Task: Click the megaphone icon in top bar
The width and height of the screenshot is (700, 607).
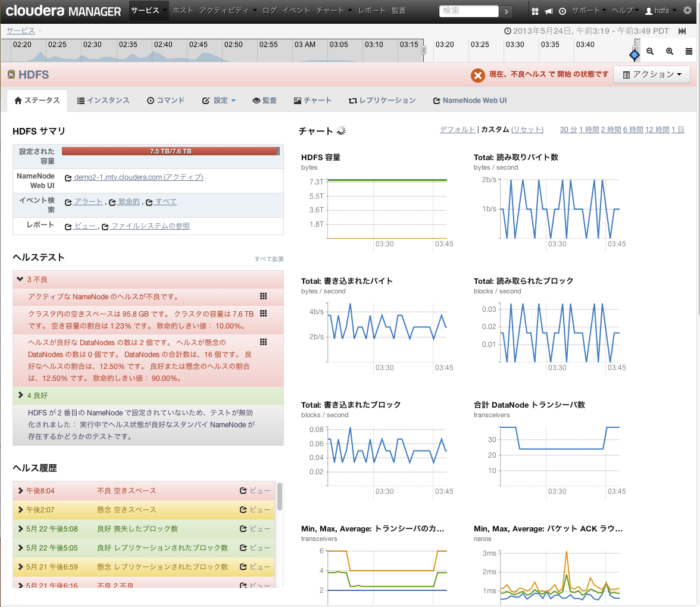Action: pyautogui.click(x=549, y=11)
